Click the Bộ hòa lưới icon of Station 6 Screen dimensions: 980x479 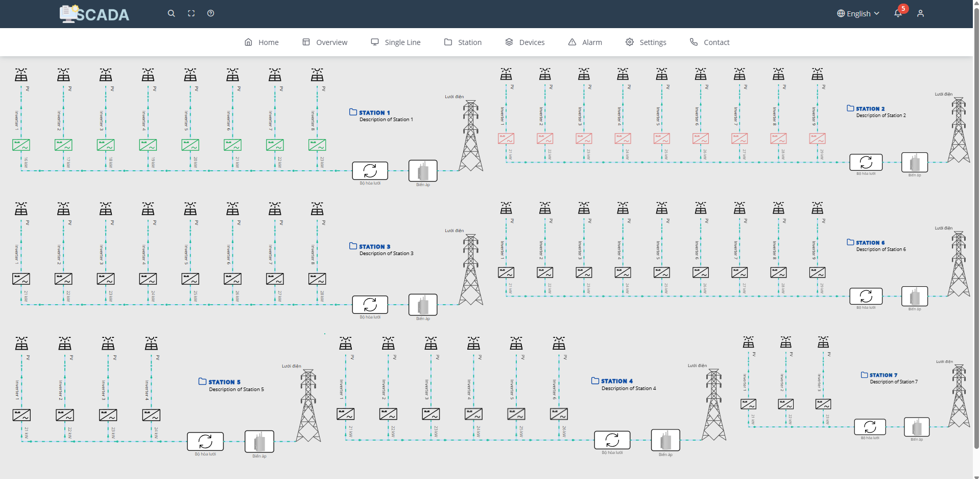click(866, 296)
